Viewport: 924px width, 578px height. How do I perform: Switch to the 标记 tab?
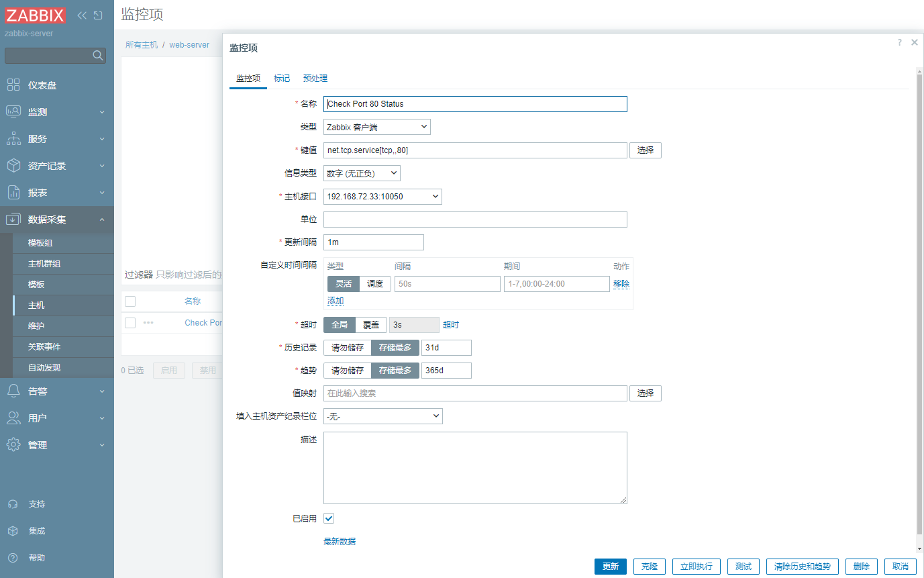point(282,79)
